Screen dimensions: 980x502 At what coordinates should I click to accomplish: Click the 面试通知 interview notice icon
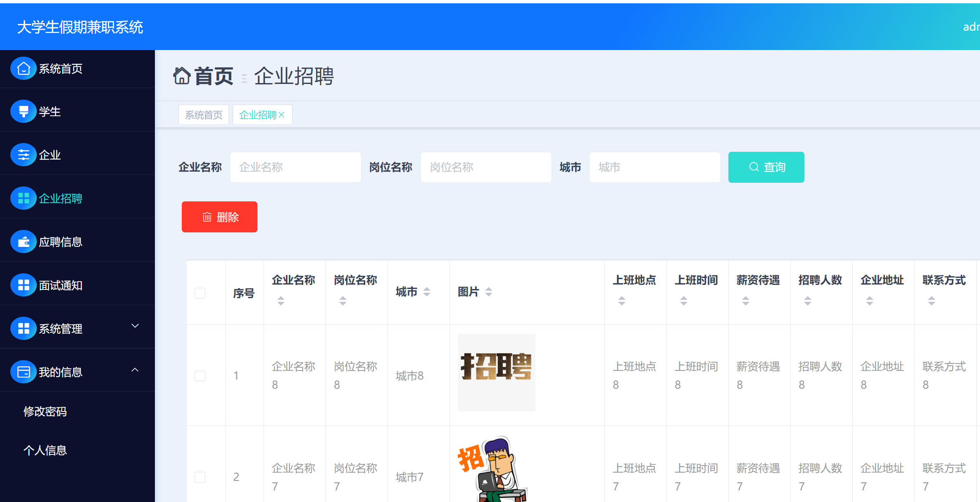(x=24, y=285)
